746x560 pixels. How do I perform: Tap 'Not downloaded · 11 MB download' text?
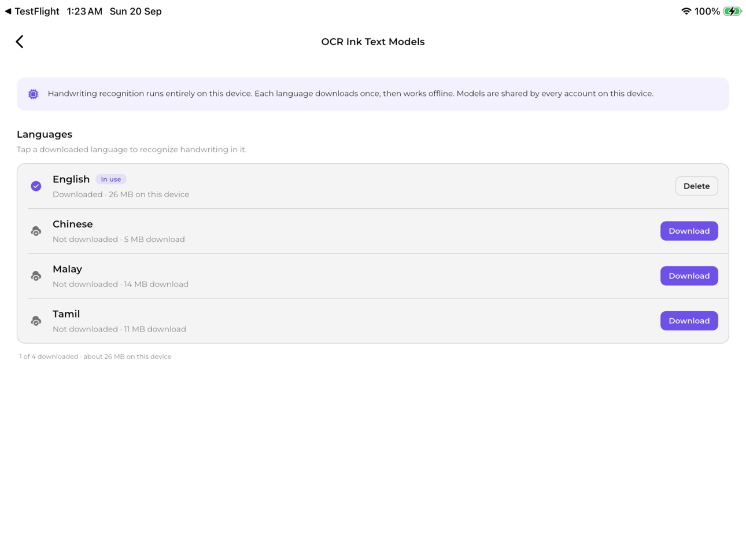pos(119,329)
